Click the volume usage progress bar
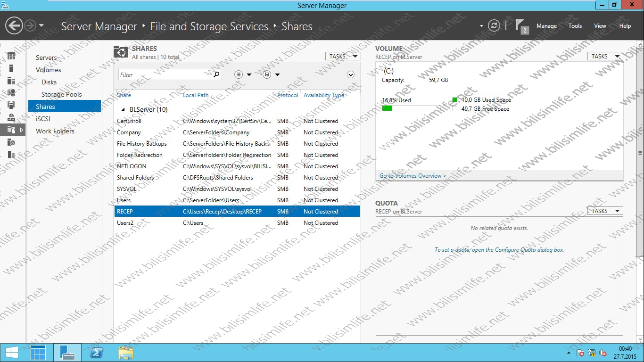 pos(411,108)
